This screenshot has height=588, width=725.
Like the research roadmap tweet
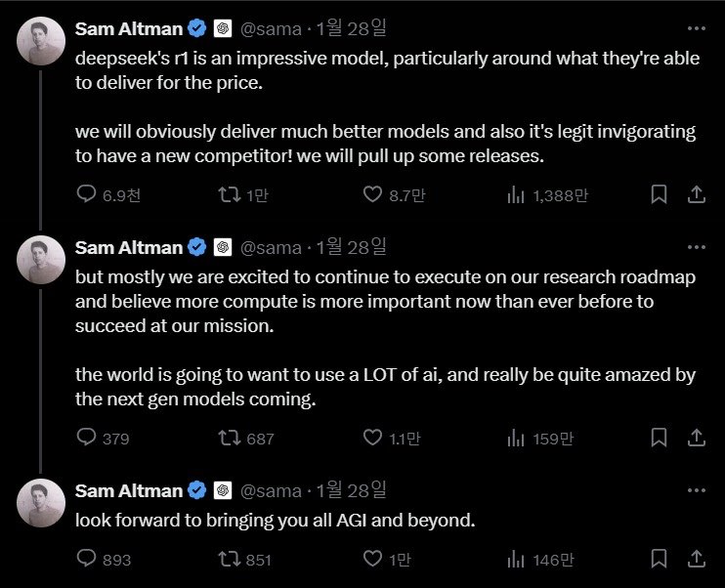(x=372, y=439)
